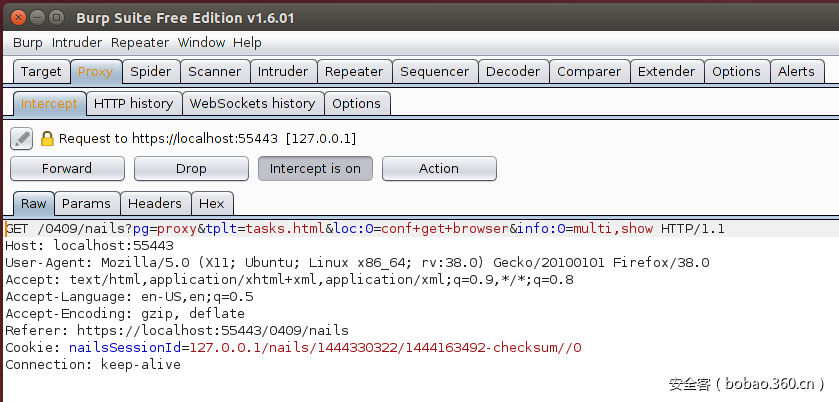
Task: Switch to the Params view tab
Action: [x=87, y=203]
